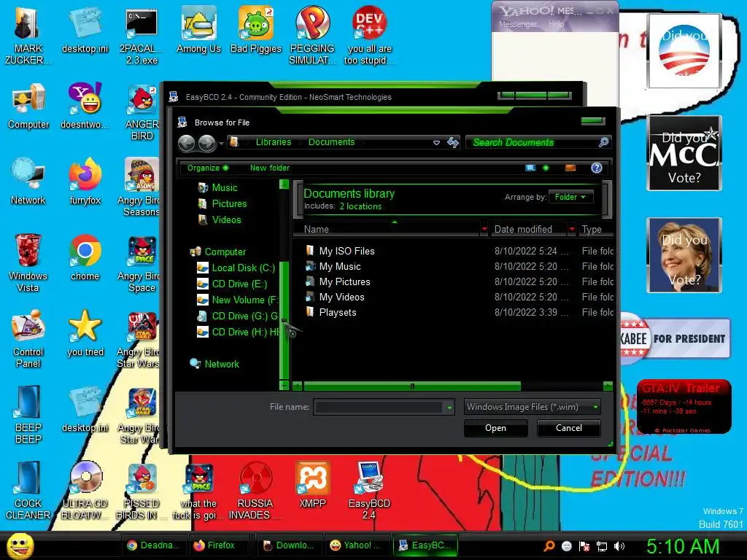The width and height of the screenshot is (747, 560).
Task: Select the MARK ZUCKER desktop icon
Action: [x=28, y=35]
